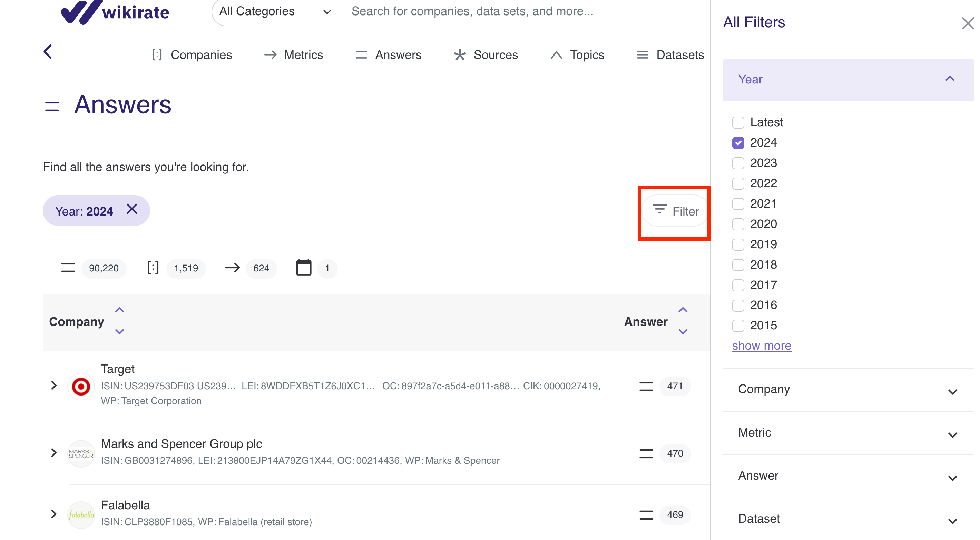Sort Company column descending
Screen dimensions: 980x540
click(x=119, y=332)
